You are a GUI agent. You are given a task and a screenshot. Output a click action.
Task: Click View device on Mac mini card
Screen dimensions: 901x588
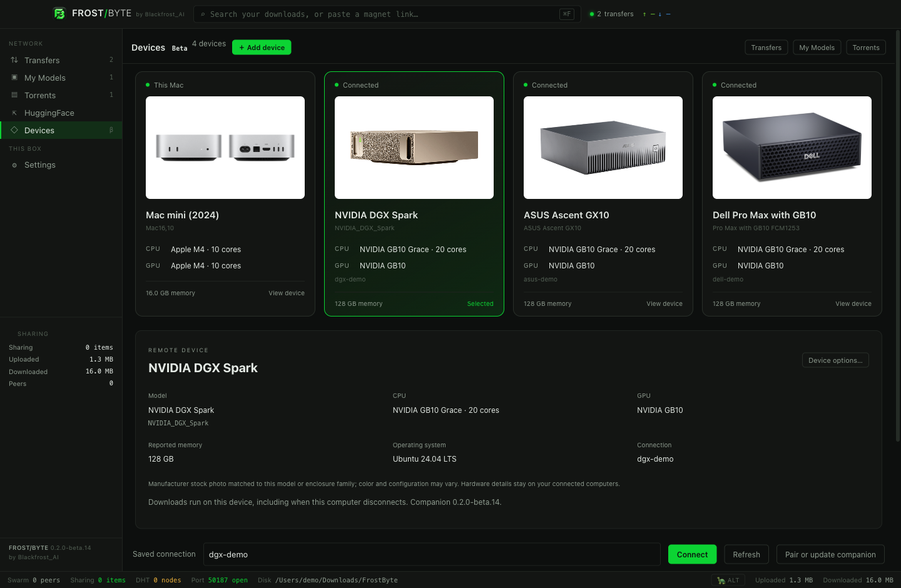pyautogui.click(x=287, y=293)
